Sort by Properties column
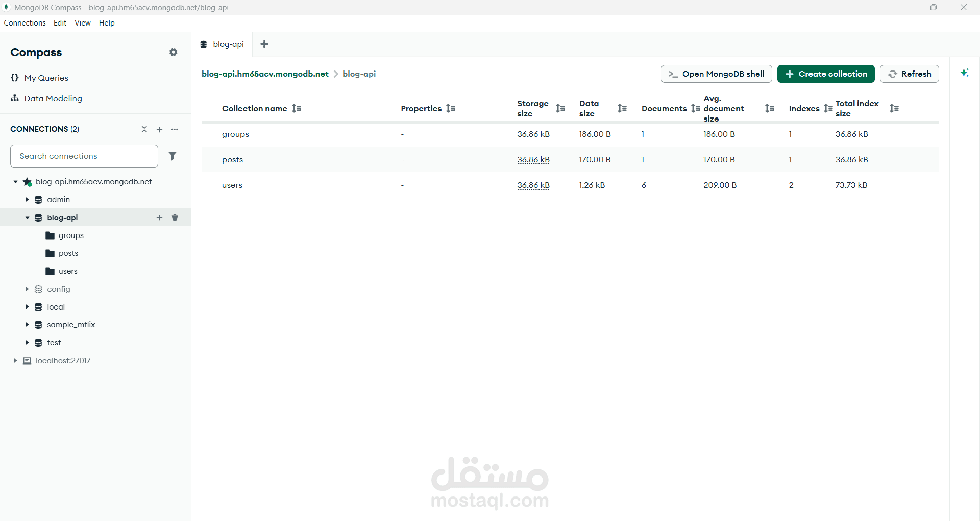The height and width of the screenshot is (521, 980). [x=451, y=108]
